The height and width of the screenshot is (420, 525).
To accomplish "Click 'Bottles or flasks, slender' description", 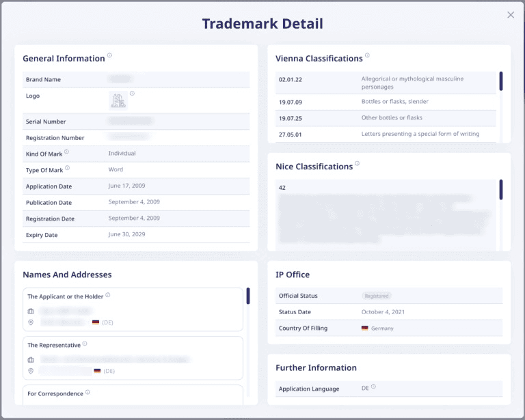I will click(394, 101).
